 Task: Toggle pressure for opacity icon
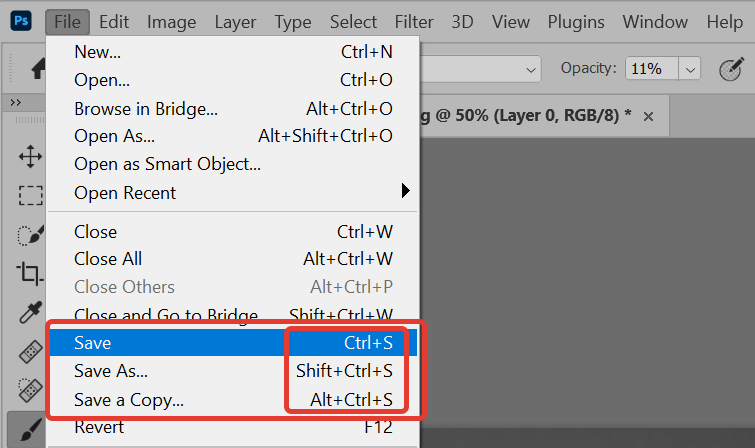tap(733, 69)
